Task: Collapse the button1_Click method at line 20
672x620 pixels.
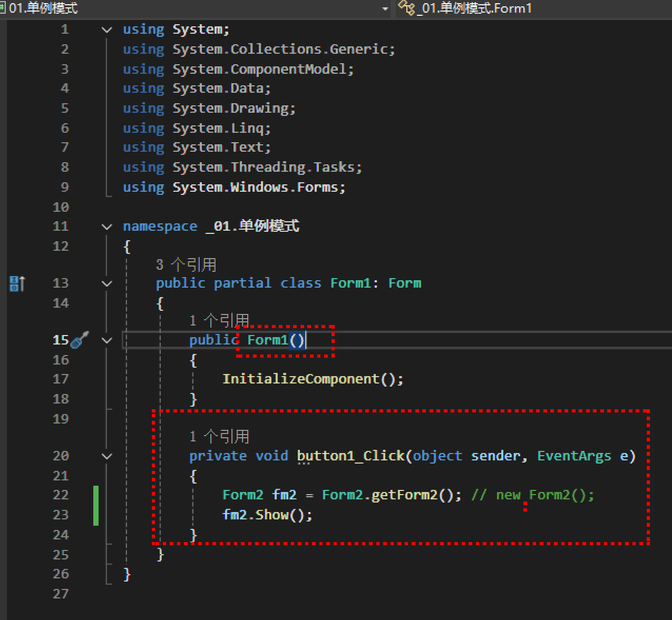Action: [107, 456]
